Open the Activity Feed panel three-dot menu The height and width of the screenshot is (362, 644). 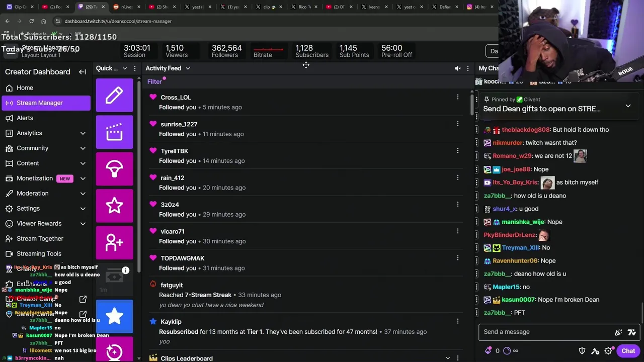[468, 68]
